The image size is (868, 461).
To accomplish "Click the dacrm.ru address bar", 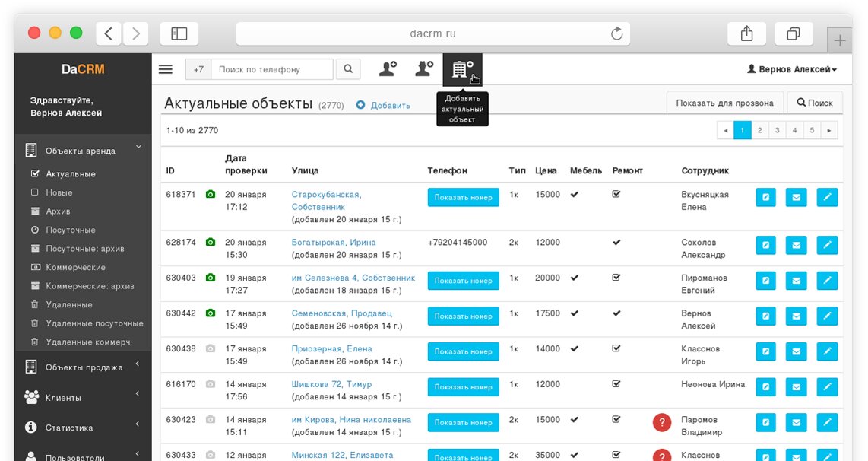I will pyautogui.click(x=433, y=33).
